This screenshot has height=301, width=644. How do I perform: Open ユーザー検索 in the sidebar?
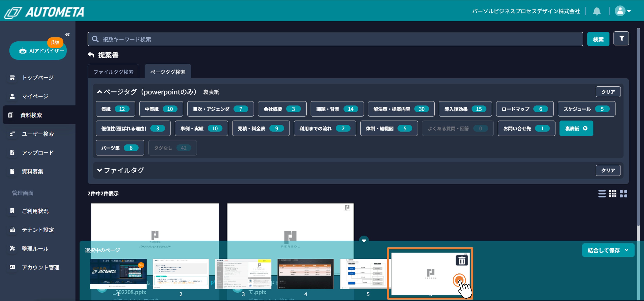37,134
